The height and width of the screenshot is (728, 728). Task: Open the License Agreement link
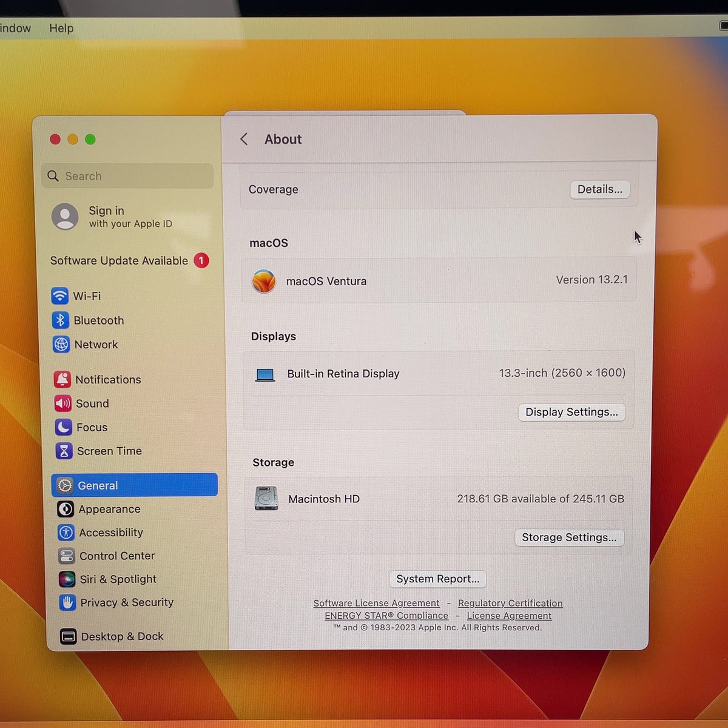(509, 615)
